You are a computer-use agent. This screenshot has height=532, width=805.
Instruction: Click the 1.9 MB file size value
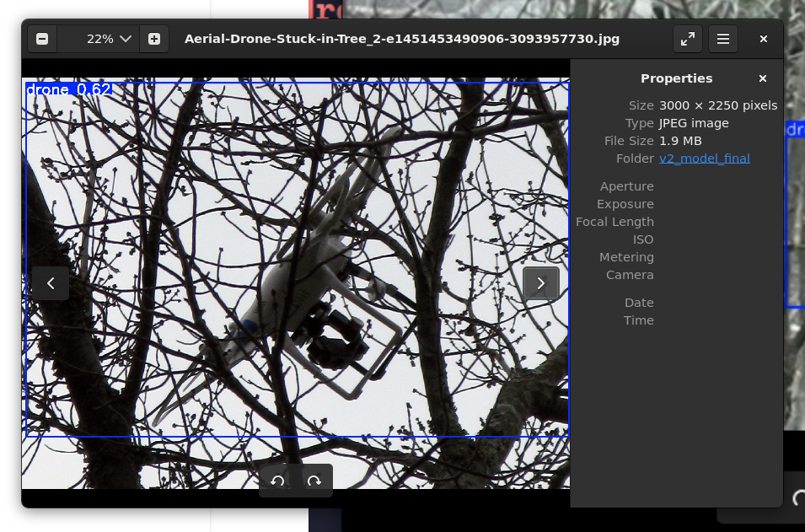pos(680,141)
